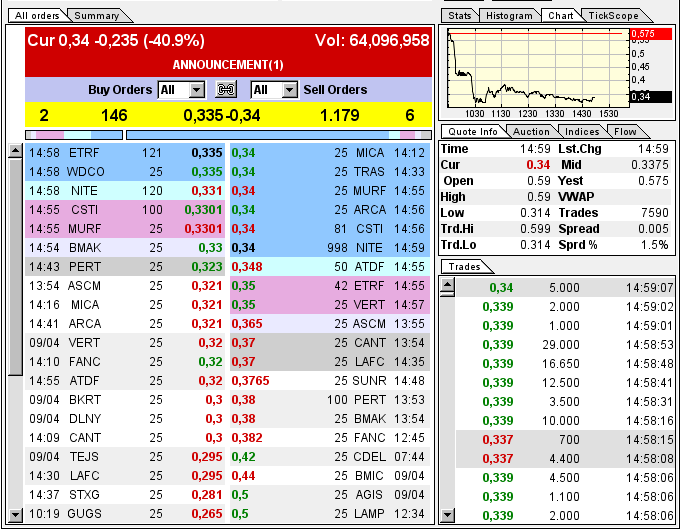Click the sell-side depth bar

pyautogui.click(x=279, y=134)
